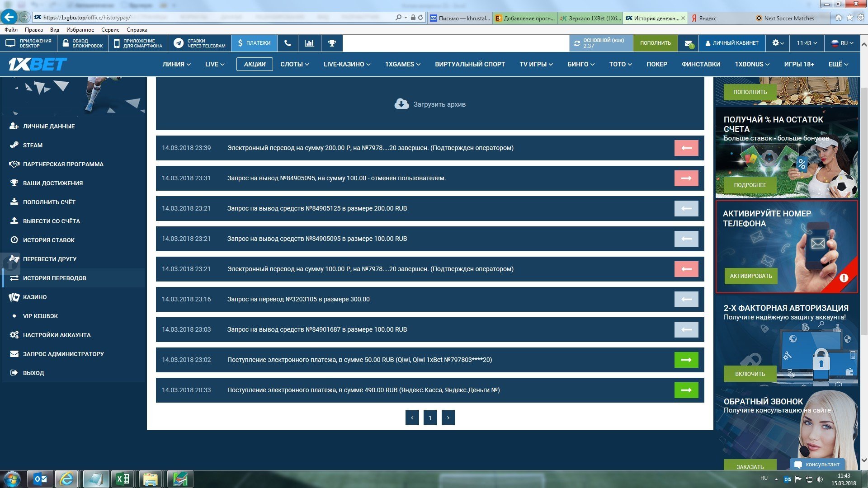The height and width of the screenshot is (488, 868).
Task: Open Вывести со счёта sidebar item
Action: (51, 221)
